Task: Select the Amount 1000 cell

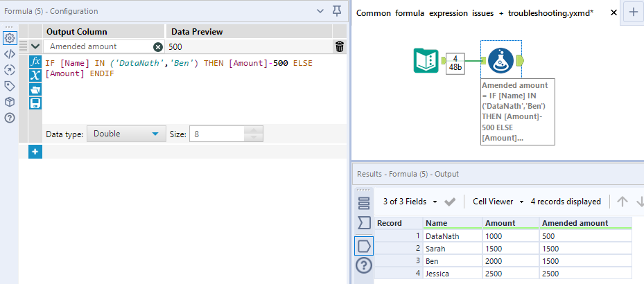Action: point(511,236)
